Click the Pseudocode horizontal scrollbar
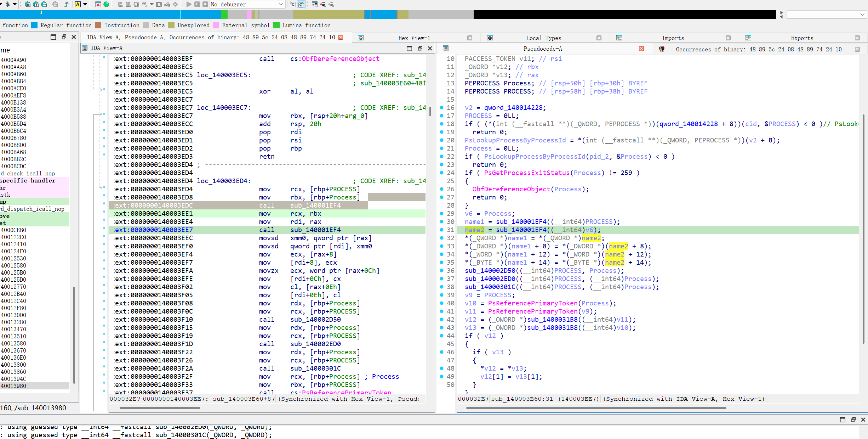This screenshot has height=439, width=868. (x=596, y=408)
